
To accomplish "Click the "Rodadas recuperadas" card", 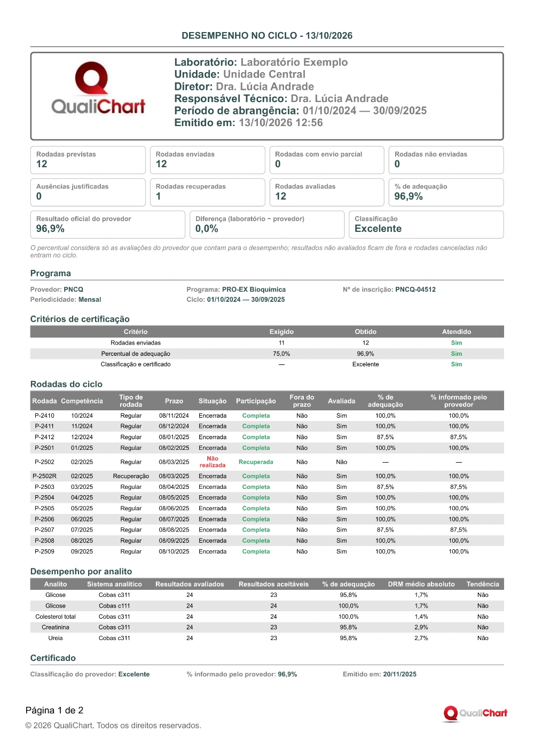I will tap(208, 192).
